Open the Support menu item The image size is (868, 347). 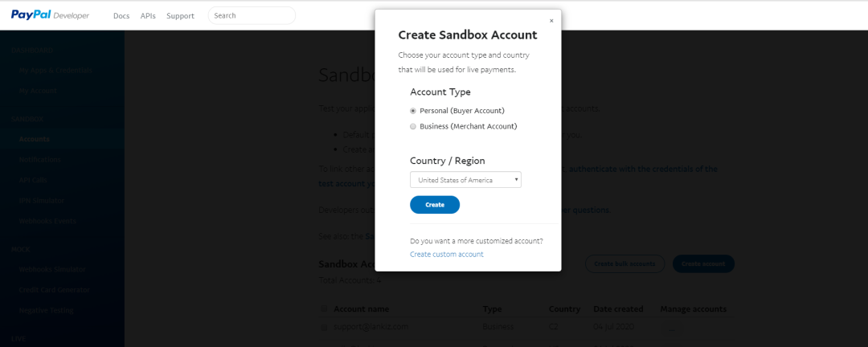click(x=181, y=16)
